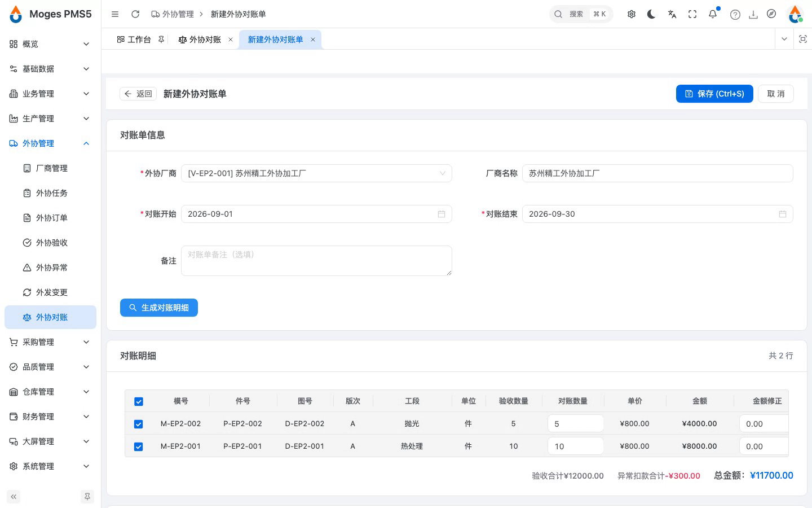Open 外协验收 in the sidebar
The width and height of the screenshot is (812, 508).
click(x=50, y=243)
